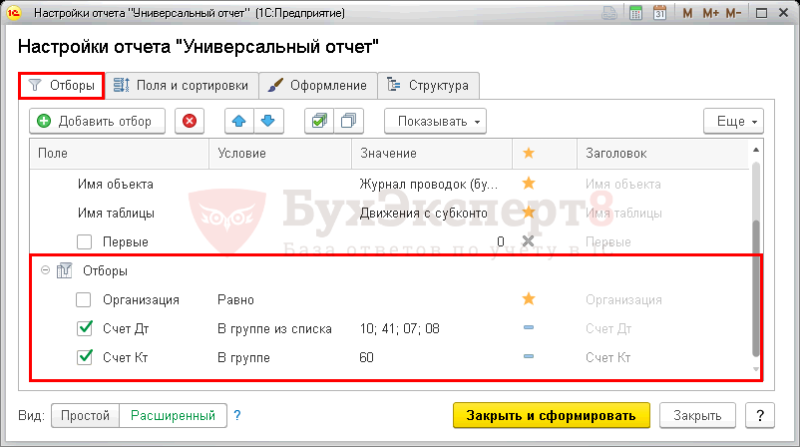Click the Закрыть и сформировать button
This screenshot has height=447, width=800.
click(x=551, y=415)
